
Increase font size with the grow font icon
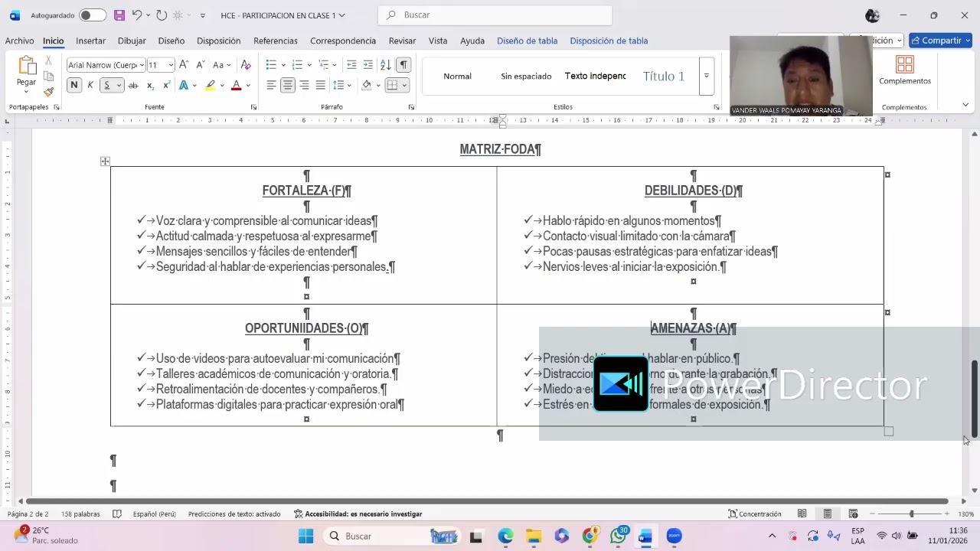coord(184,65)
